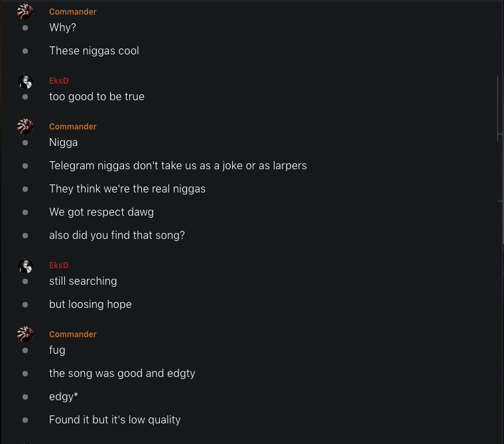Open the Commander username above "Why?"
The height and width of the screenshot is (444, 504).
pos(73,12)
